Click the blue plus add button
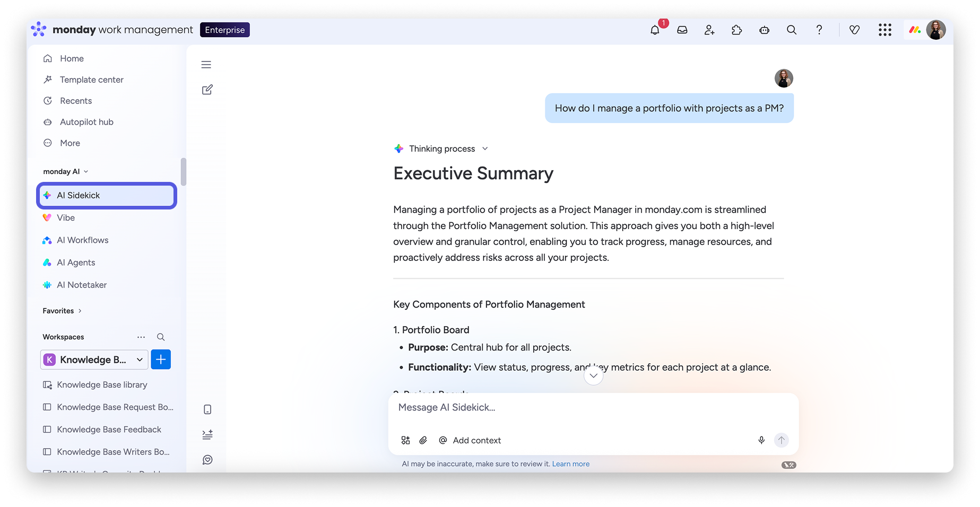Screen dimensions: 980x507 tap(161, 360)
